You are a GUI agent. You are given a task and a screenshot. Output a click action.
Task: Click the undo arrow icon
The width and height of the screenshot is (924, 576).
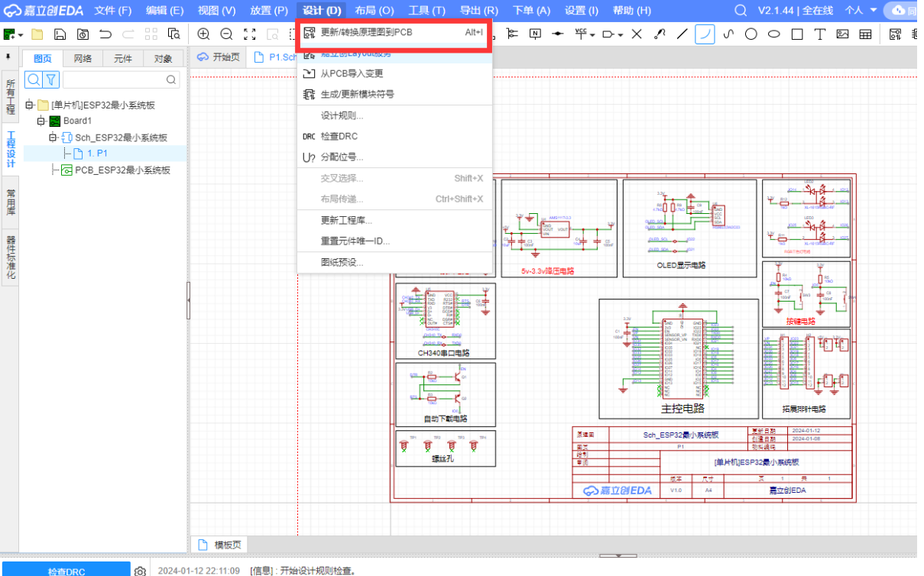point(105,34)
